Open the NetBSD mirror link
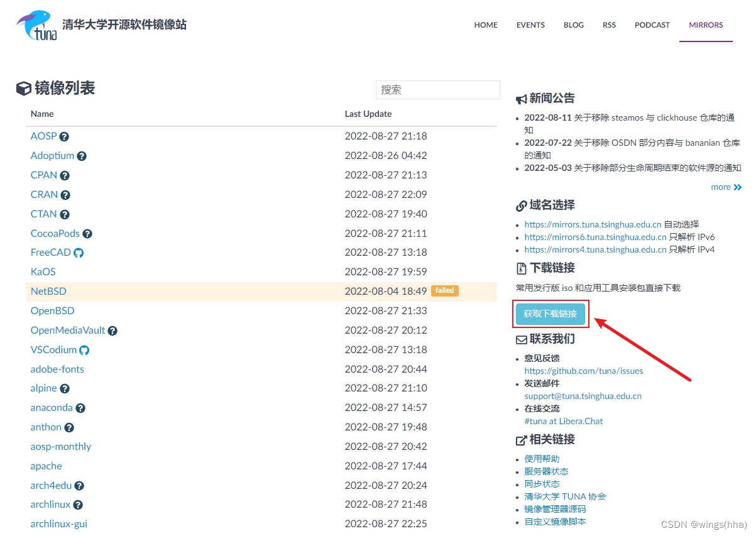Viewport: 756px width, 536px height. click(x=48, y=292)
